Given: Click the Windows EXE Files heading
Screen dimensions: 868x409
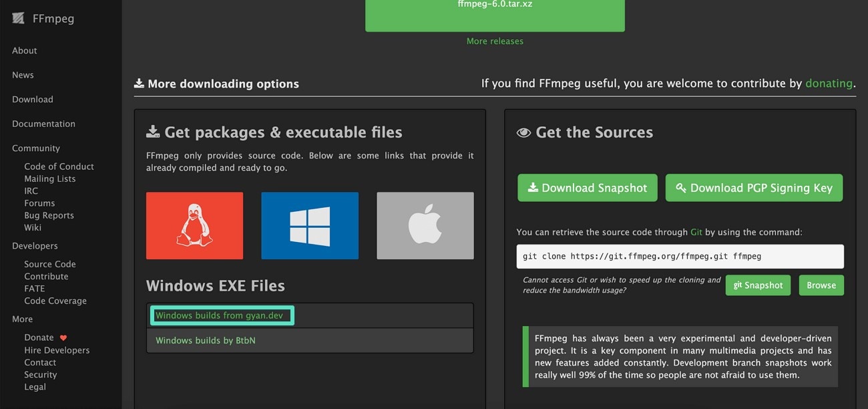Looking at the screenshot, I should pos(216,285).
